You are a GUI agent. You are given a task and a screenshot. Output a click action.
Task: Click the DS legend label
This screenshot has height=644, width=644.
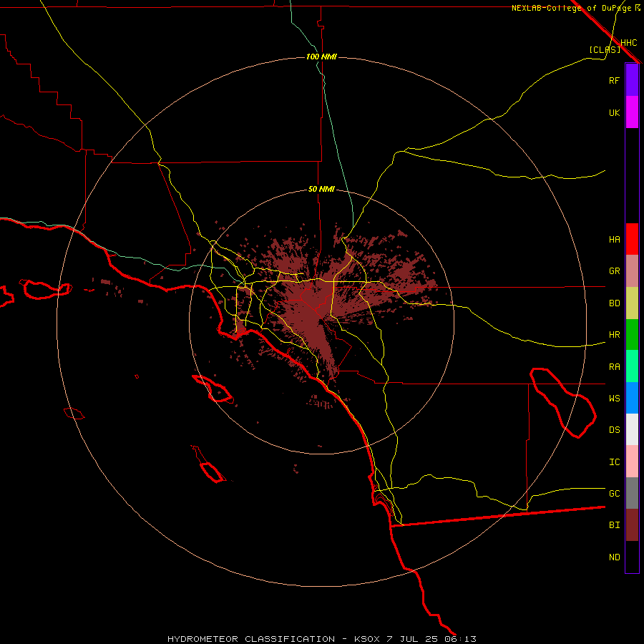pos(614,430)
